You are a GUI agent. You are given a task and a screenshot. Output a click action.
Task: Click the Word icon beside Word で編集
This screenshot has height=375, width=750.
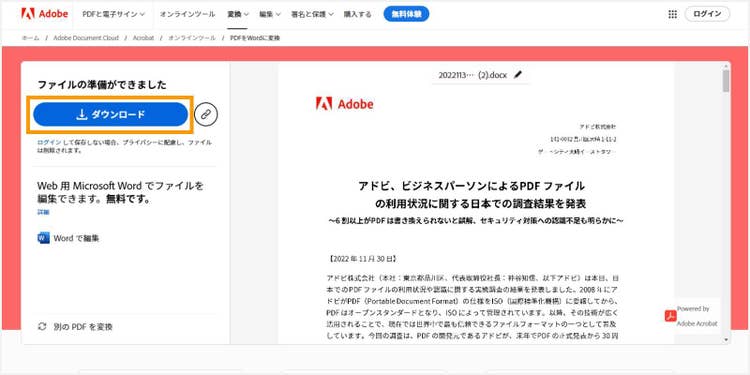(x=44, y=238)
